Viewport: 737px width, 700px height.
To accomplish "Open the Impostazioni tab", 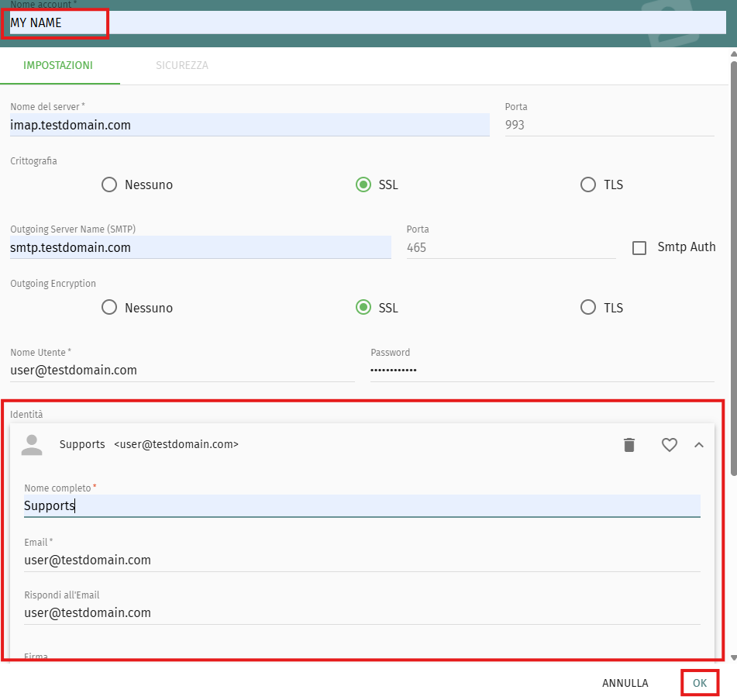I will point(58,66).
